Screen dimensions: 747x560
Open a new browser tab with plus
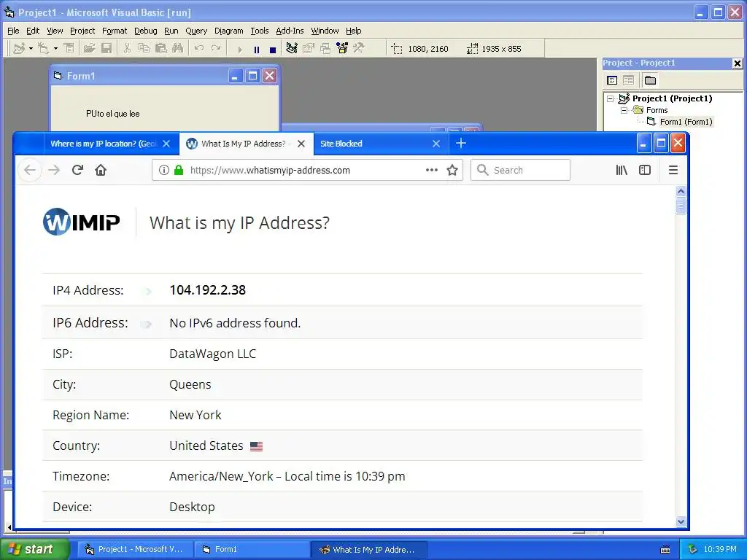click(461, 143)
